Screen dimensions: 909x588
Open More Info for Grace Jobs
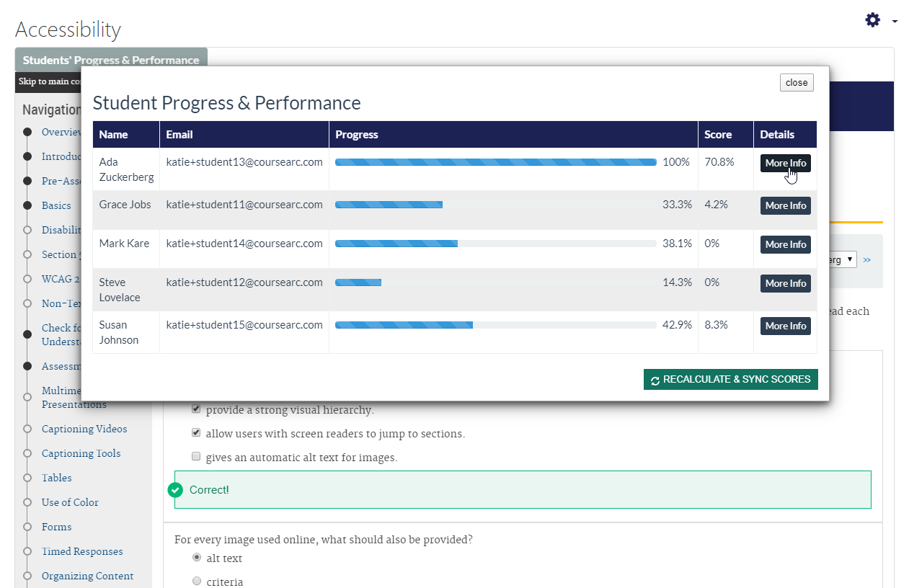pos(786,205)
